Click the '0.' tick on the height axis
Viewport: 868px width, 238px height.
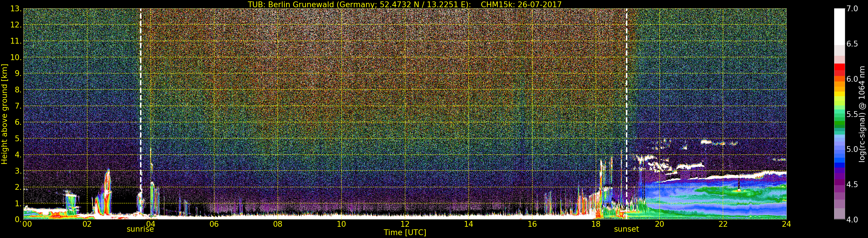18,220
